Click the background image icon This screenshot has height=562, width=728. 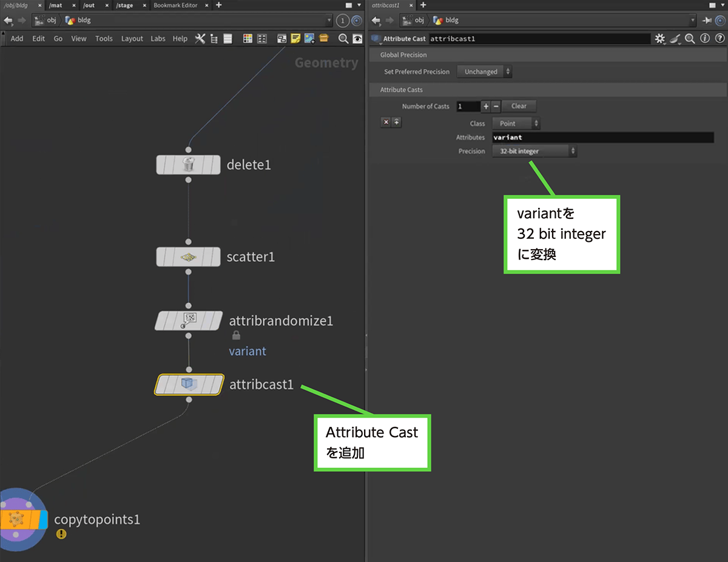coord(309,38)
